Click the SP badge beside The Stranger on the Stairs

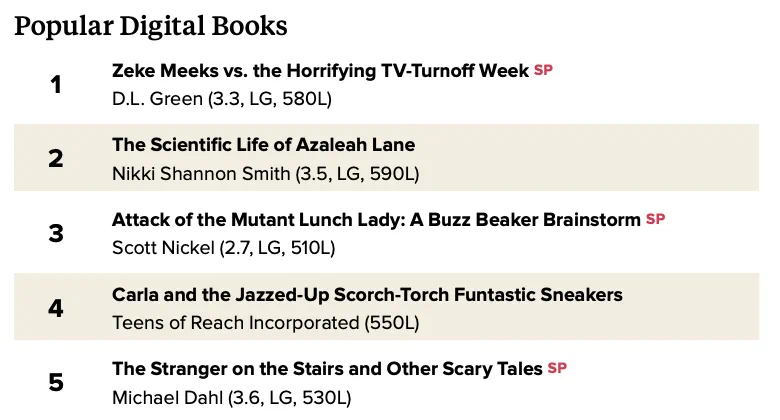(x=557, y=368)
